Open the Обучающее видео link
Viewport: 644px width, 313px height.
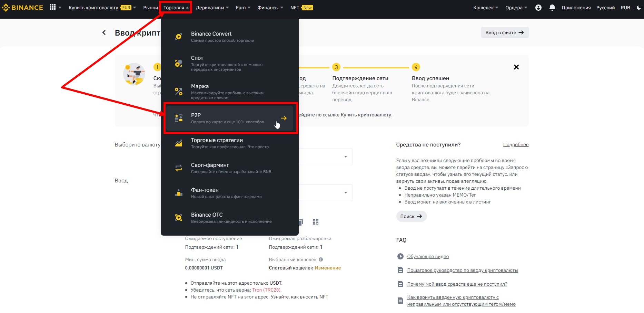pyautogui.click(x=428, y=256)
